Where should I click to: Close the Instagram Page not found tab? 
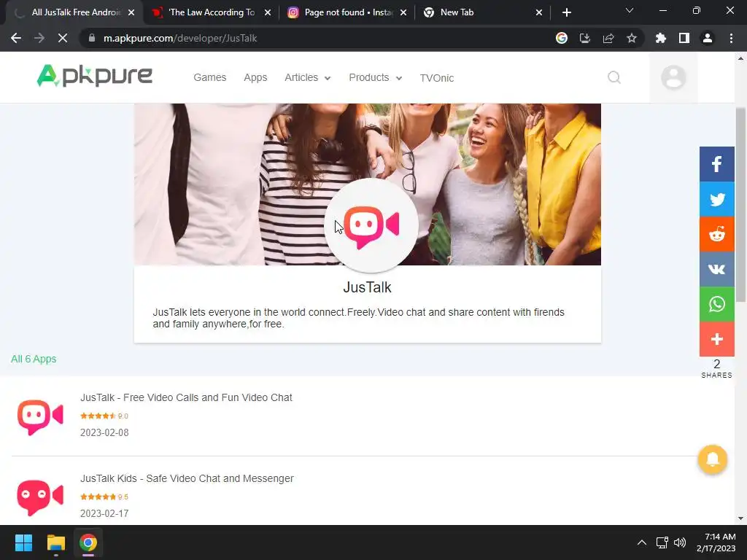click(x=403, y=12)
